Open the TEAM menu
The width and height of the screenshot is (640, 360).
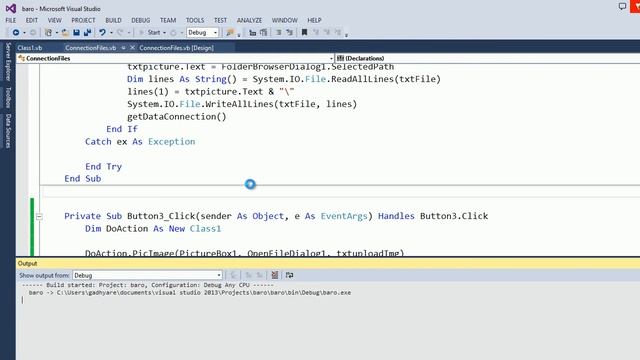168,20
